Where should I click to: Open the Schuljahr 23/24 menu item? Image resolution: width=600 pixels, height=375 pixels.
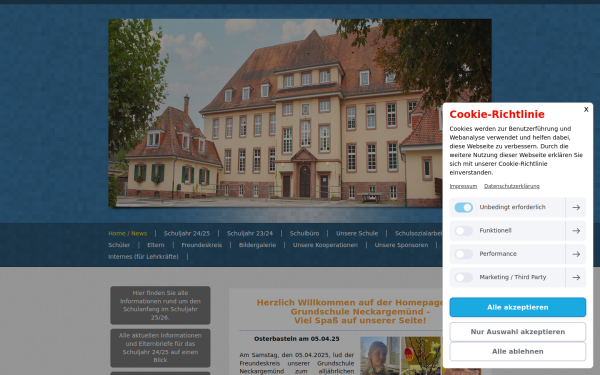249,233
